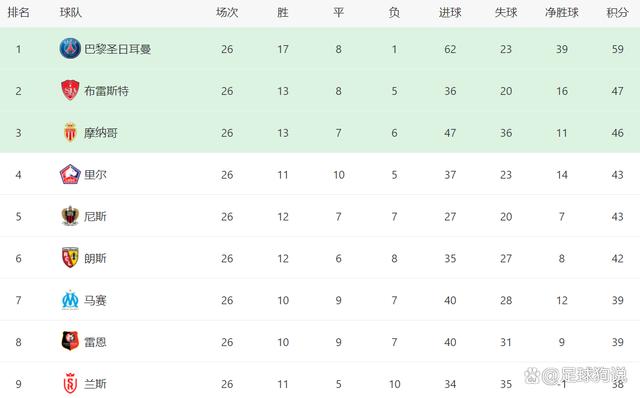
Task: Click the Reims team badge
Action: pyautogui.click(x=70, y=384)
